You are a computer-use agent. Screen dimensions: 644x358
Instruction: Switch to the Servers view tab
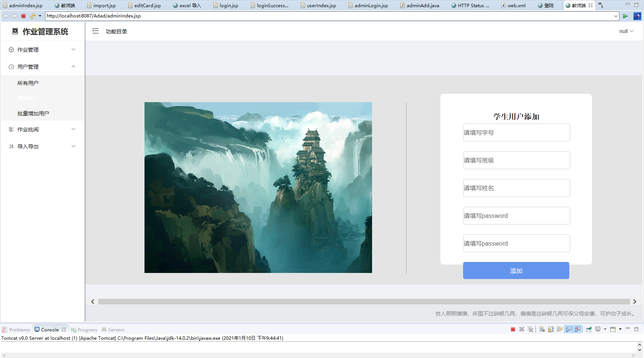pos(113,330)
